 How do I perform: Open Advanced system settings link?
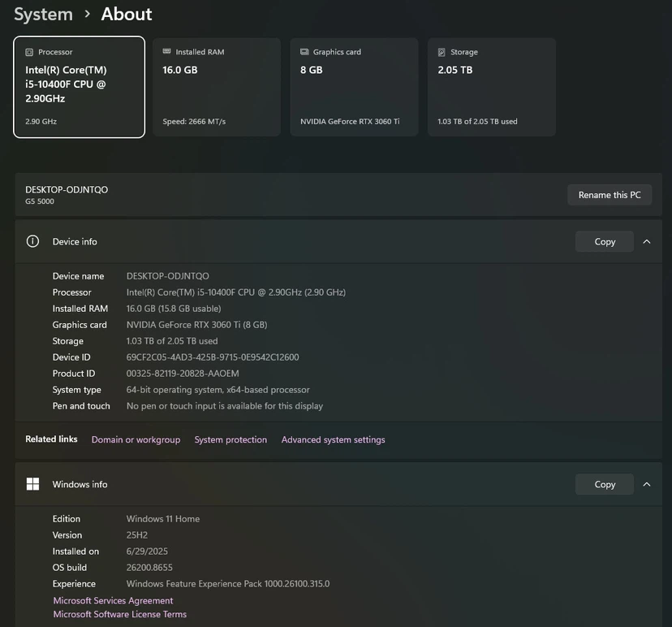pyautogui.click(x=333, y=439)
